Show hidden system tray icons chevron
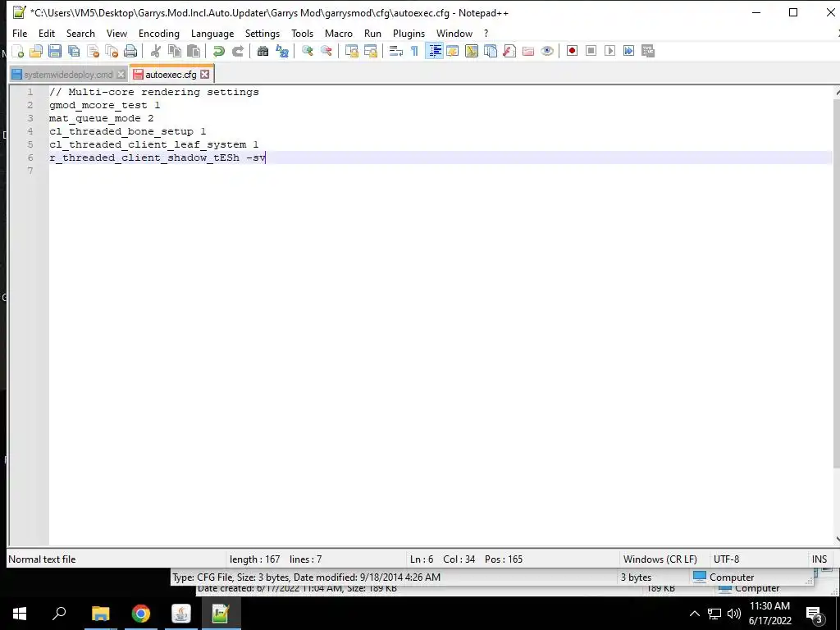Viewport: 840px width, 630px height. (x=694, y=614)
